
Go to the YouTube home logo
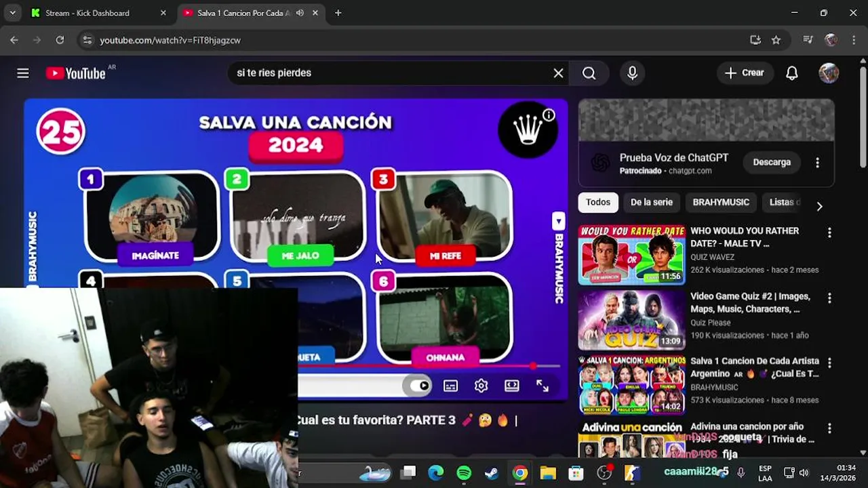click(75, 73)
